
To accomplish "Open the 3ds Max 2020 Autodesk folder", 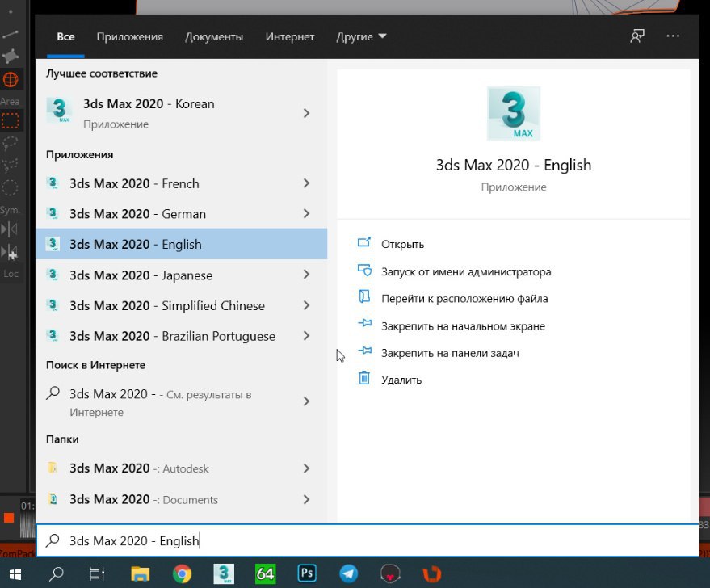I will click(x=181, y=468).
